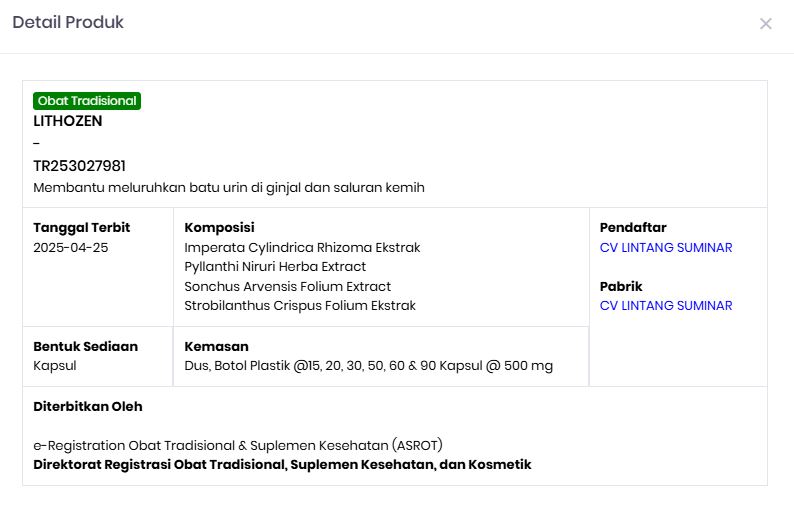
Task: Click the Kapsul dosage form value
Action: [x=55, y=365]
